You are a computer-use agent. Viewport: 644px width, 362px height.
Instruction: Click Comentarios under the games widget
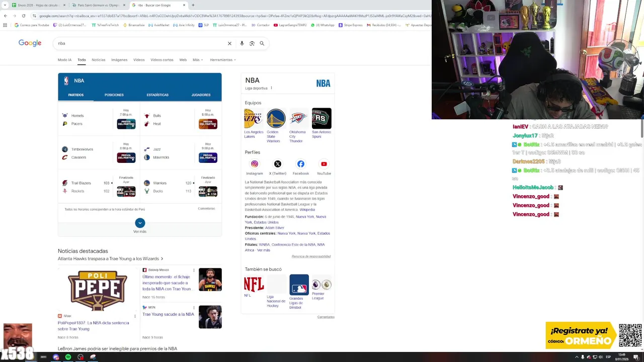click(x=206, y=209)
